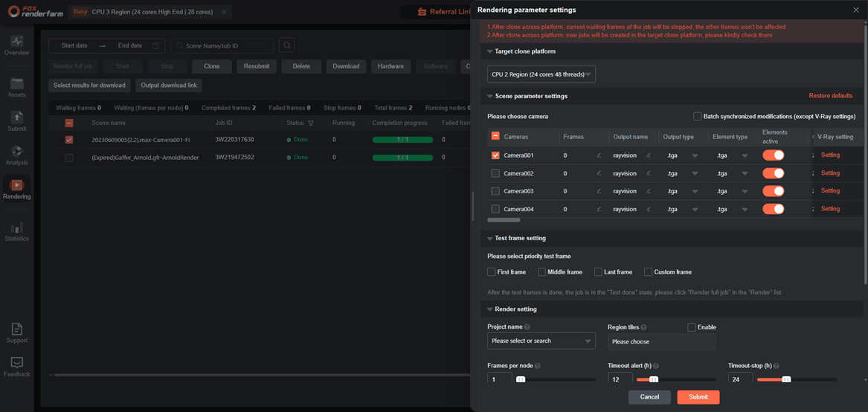Open the Target clone platform dropdown

pos(541,74)
